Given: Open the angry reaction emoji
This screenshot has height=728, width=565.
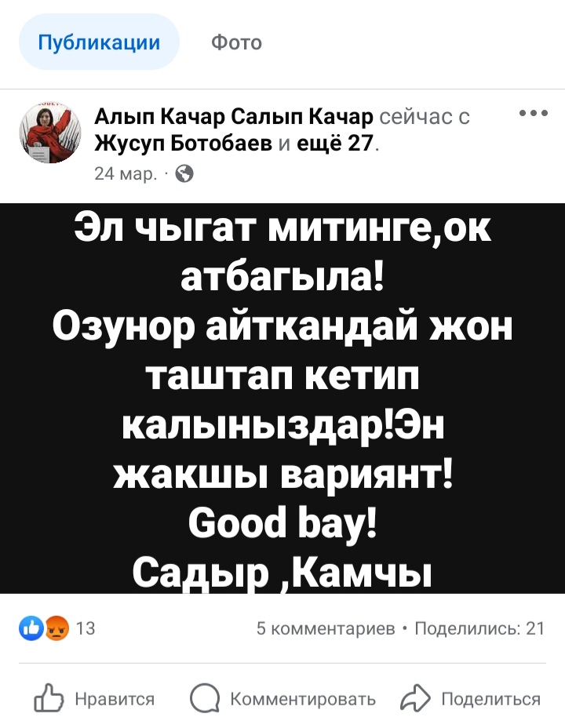Looking at the screenshot, I should [x=56, y=628].
